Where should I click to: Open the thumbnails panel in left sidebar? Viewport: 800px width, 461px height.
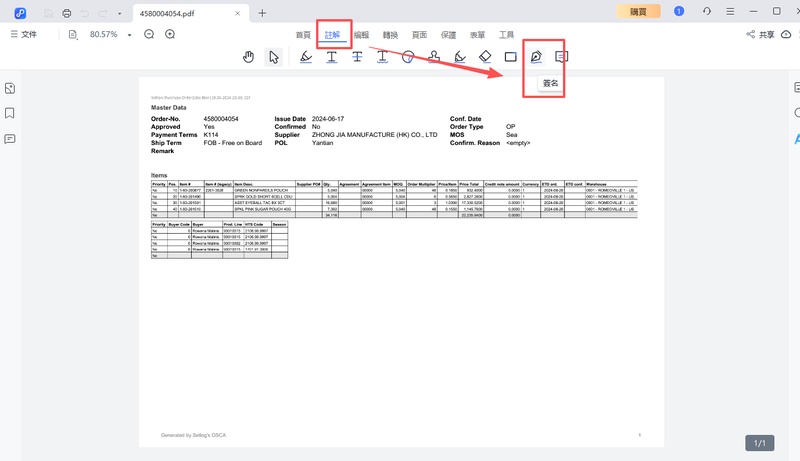pos(10,89)
